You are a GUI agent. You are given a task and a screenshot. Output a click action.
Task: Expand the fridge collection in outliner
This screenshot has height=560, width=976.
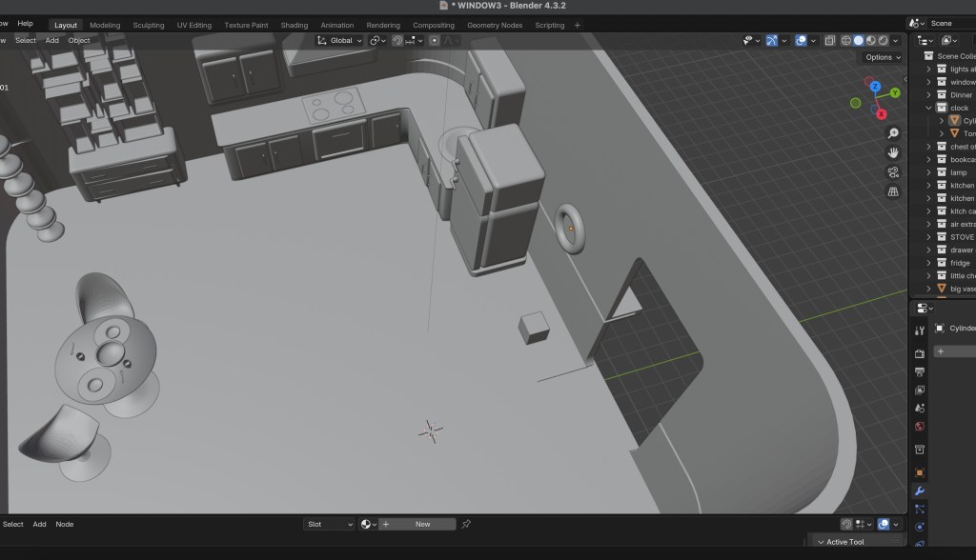point(929,263)
